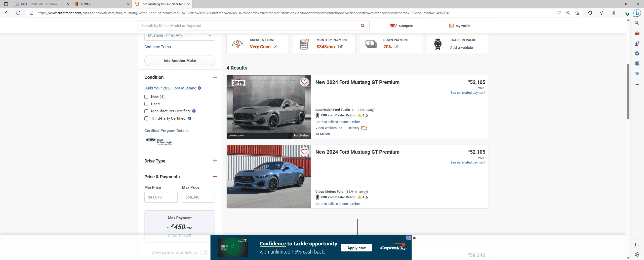The image size is (644, 260).
Task: Refresh the Autotrader page
Action: point(18,13)
